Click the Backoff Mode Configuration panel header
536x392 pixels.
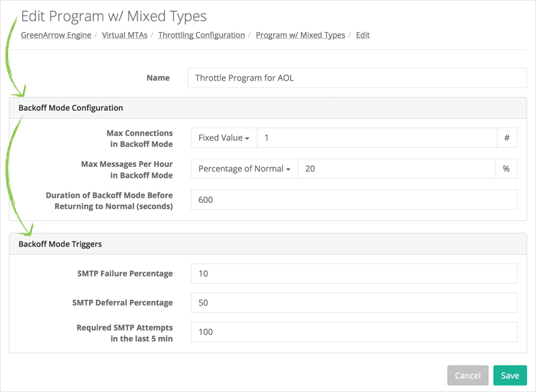[268, 108]
